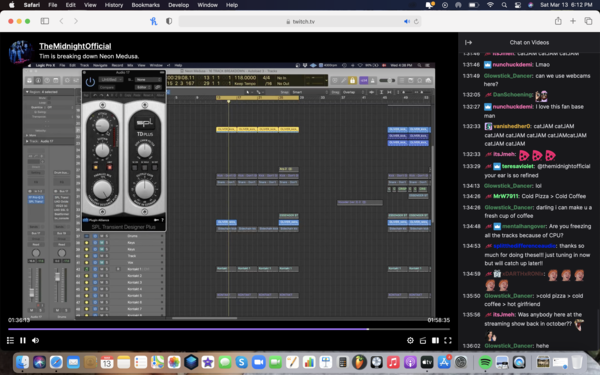600x375 pixels.
Task: Click the TheMidnightOfficial channel avatar
Action: click(21, 52)
